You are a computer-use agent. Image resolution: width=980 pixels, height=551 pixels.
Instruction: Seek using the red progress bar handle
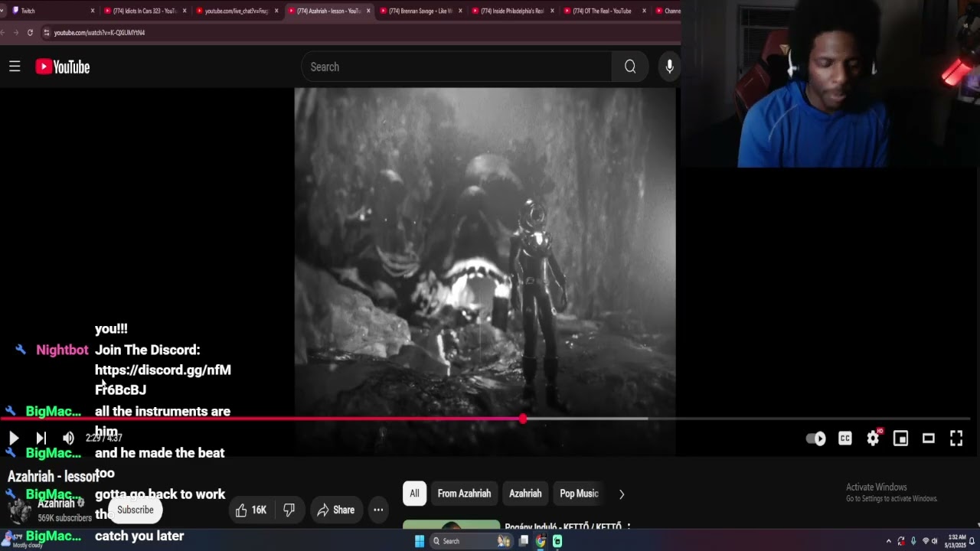[523, 419]
